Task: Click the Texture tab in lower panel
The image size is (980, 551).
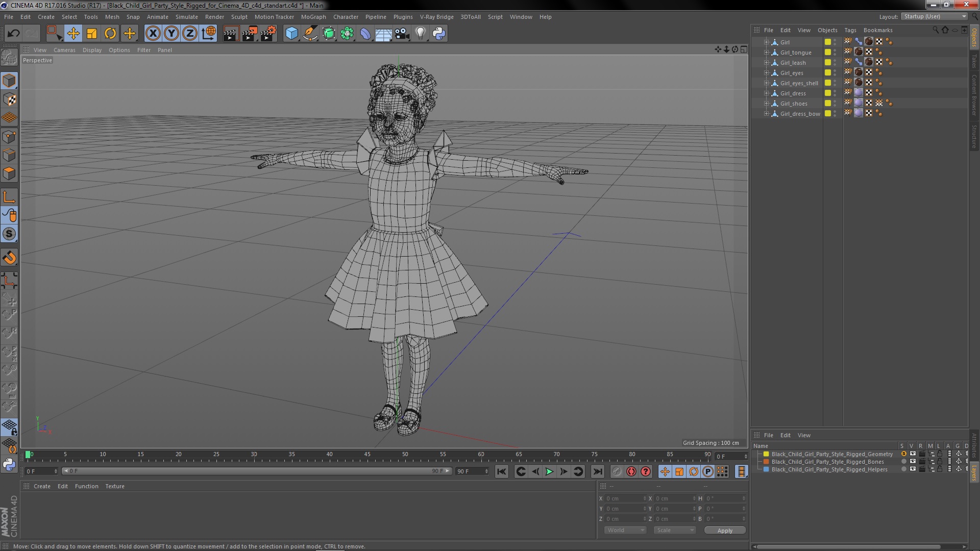Action: 114,486
